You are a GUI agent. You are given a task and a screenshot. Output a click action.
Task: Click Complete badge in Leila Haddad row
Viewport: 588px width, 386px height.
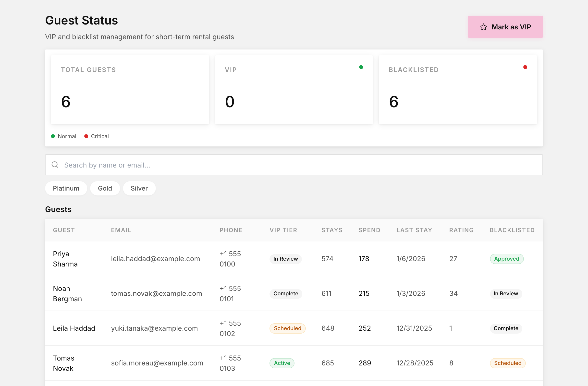pyautogui.click(x=506, y=328)
